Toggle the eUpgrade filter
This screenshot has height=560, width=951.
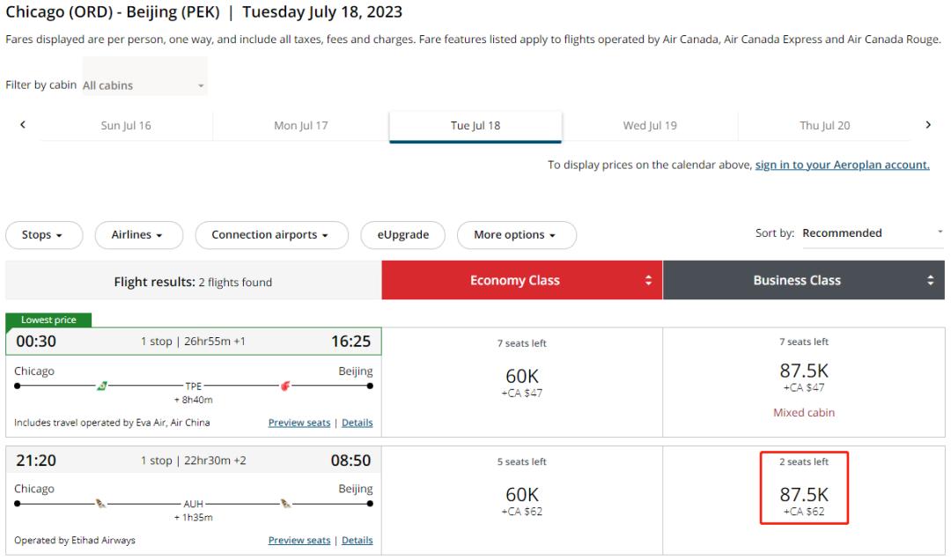point(404,235)
